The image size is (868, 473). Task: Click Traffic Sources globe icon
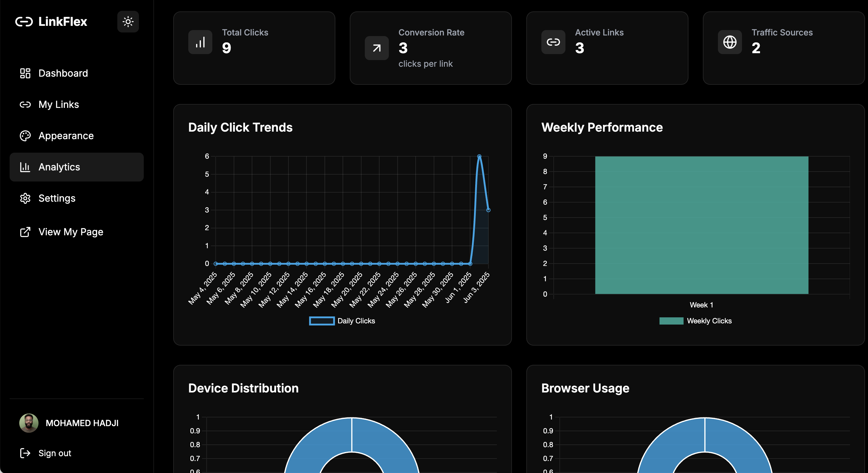730,42
